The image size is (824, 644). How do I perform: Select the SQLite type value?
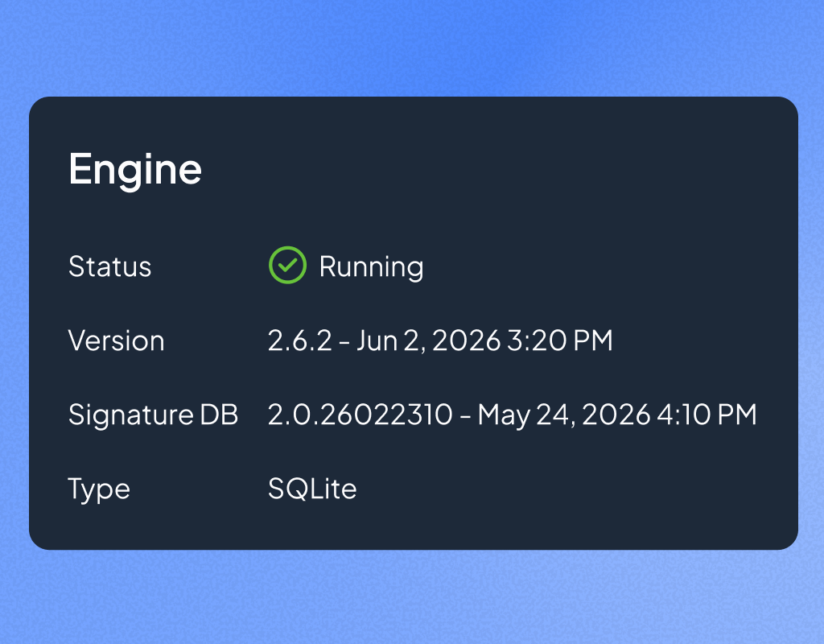point(312,489)
